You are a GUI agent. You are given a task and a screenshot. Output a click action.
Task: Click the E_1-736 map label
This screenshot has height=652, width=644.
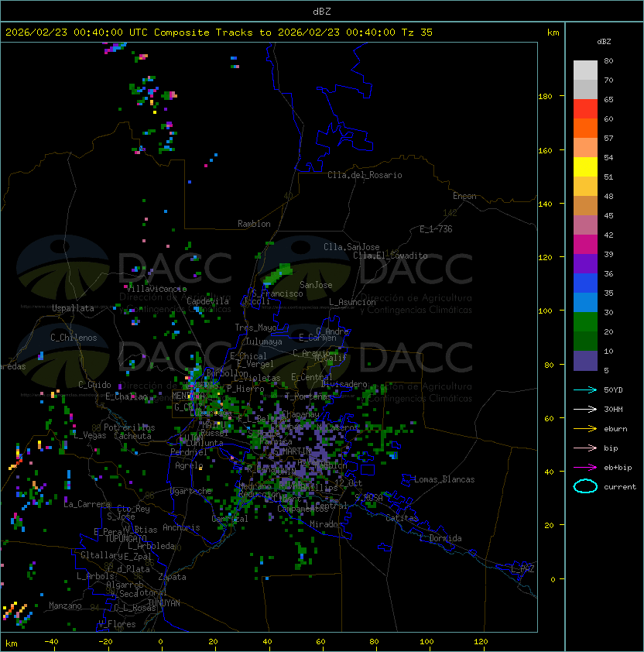pyautogui.click(x=436, y=229)
